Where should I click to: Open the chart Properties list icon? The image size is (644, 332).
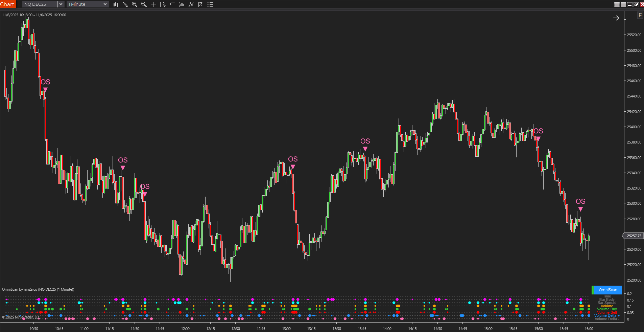[210, 4]
